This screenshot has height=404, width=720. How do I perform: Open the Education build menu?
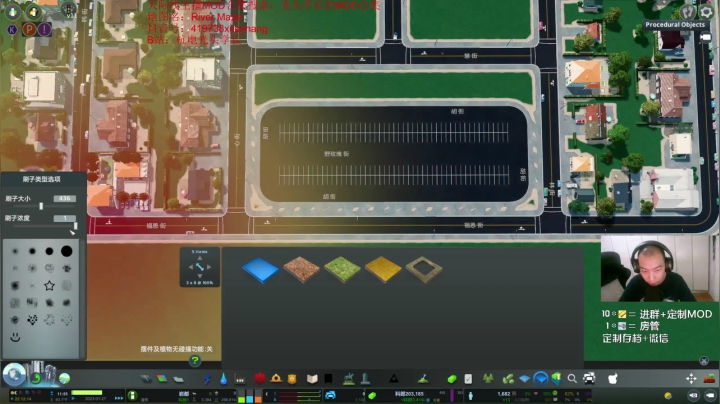click(x=312, y=379)
